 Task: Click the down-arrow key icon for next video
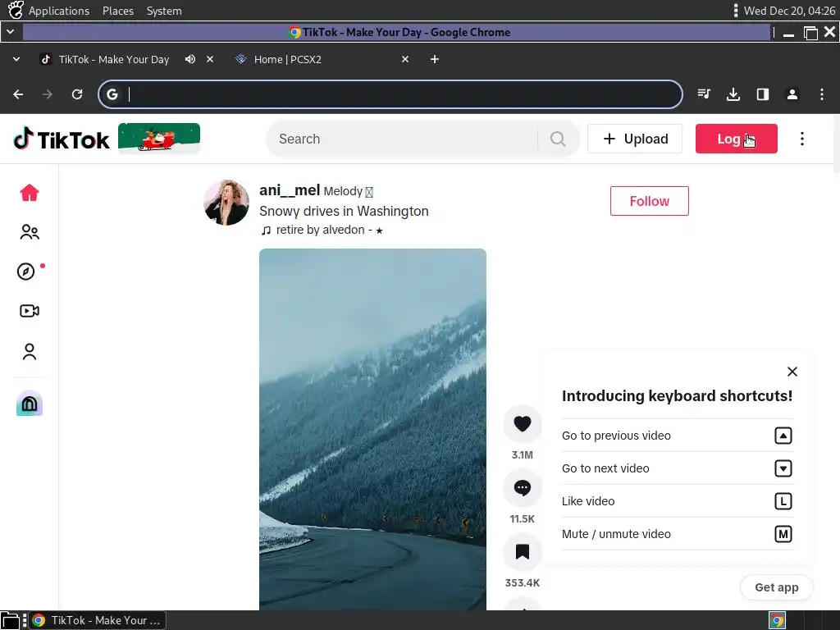pyautogui.click(x=783, y=468)
